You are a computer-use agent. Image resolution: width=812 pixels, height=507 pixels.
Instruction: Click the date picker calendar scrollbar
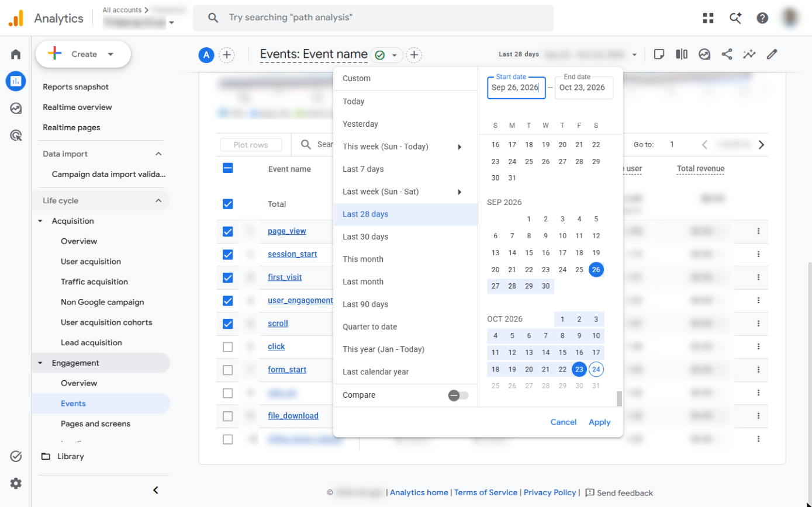(x=619, y=399)
